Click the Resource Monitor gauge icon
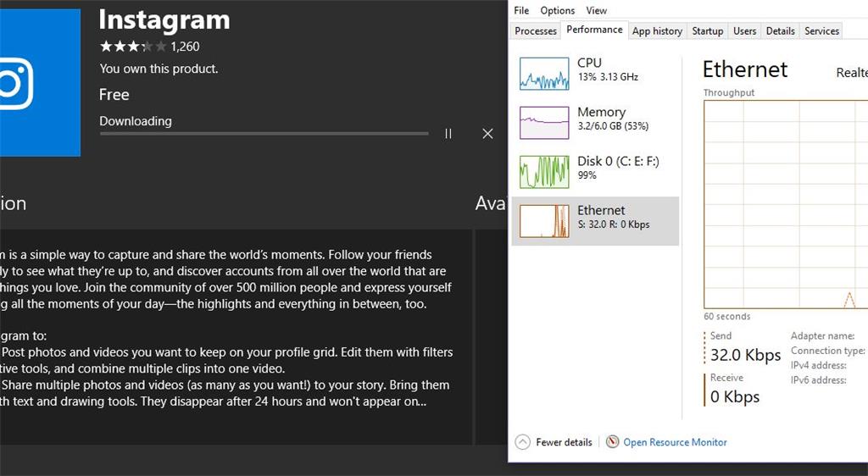Viewport: 868px width, 476px height. point(612,442)
